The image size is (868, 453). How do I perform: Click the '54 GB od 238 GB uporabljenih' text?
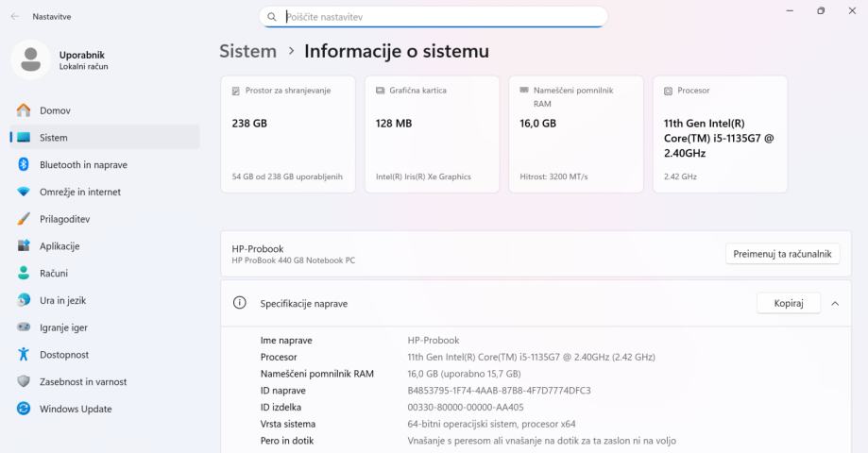287,176
